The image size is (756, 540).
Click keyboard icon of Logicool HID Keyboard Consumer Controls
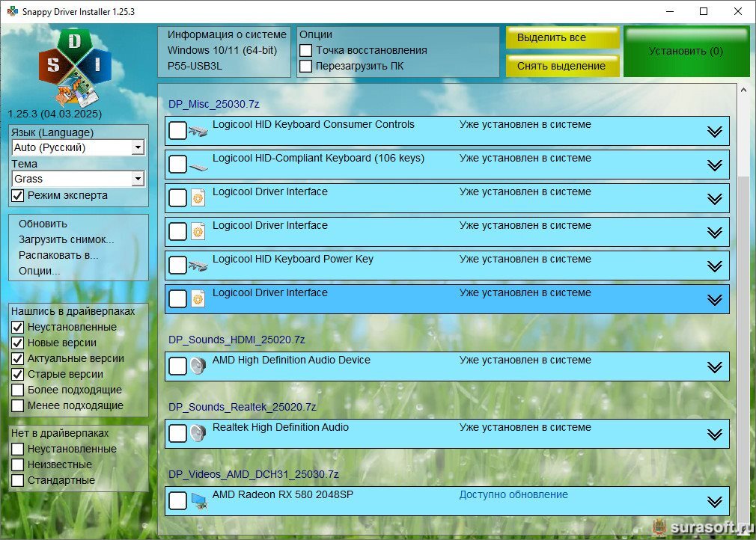click(198, 131)
